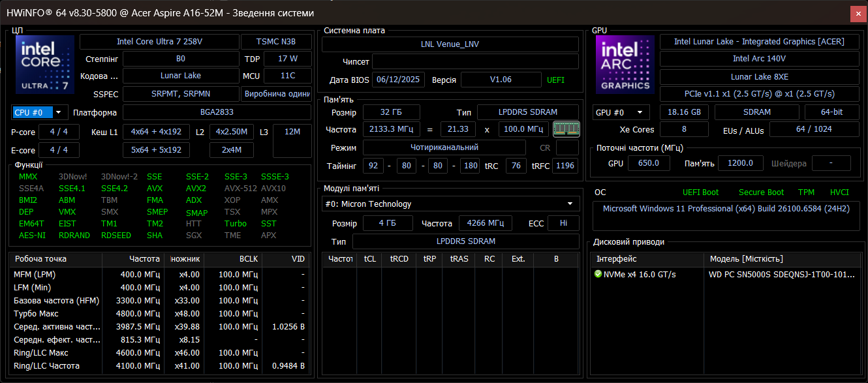
Task: Select the 'Ring/LLC Макс' row
Action: [159, 353]
